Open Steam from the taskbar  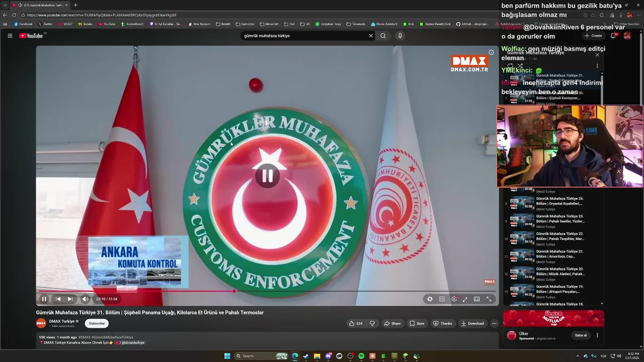tap(306, 356)
